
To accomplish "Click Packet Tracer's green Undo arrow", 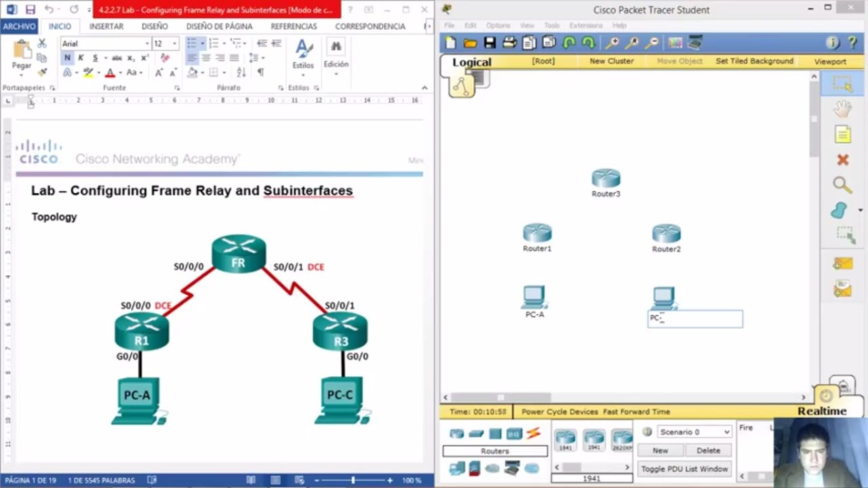I will 569,43.
